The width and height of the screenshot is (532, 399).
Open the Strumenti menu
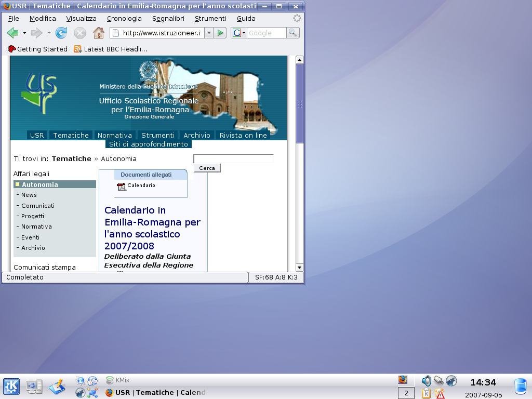click(210, 18)
